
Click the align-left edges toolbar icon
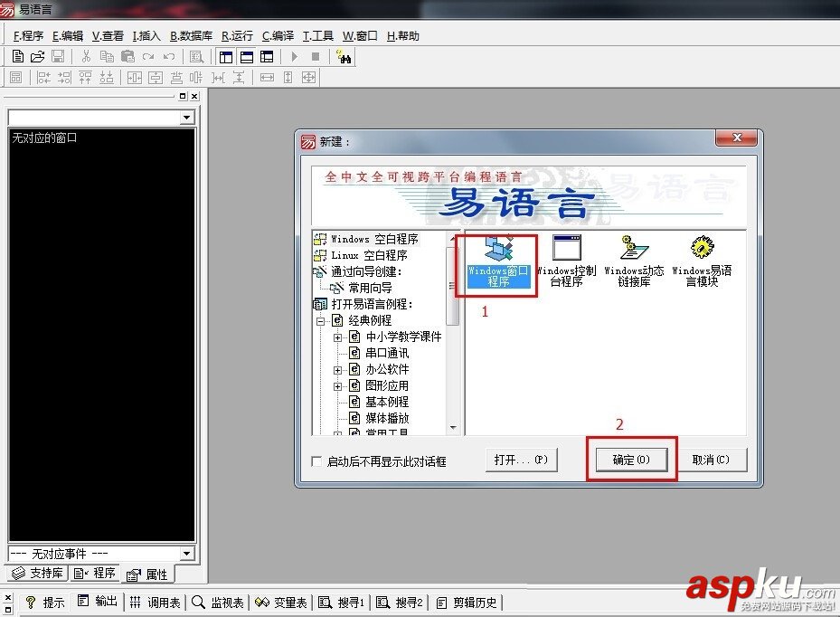43,78
